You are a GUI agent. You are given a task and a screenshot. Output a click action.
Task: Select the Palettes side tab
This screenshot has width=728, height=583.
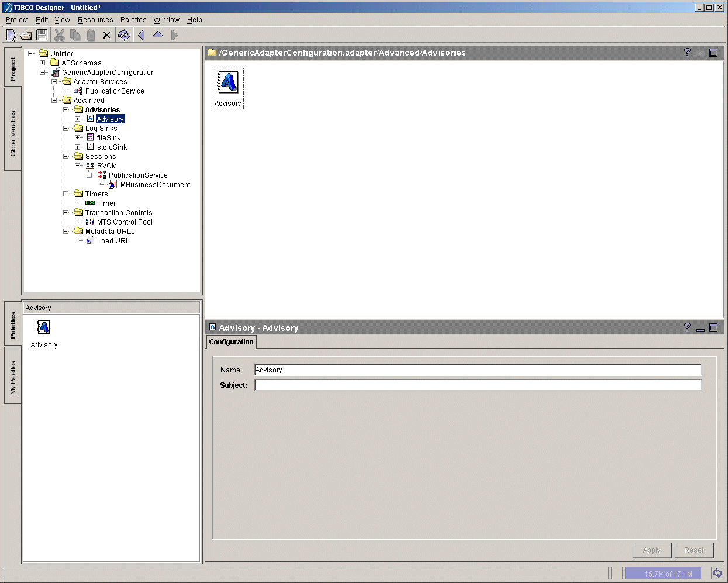pos(13,325)
